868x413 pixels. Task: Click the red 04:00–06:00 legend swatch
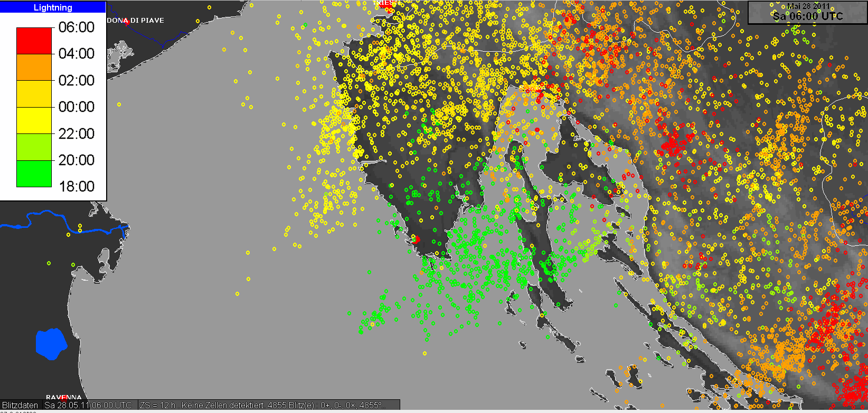click(34, 41)
